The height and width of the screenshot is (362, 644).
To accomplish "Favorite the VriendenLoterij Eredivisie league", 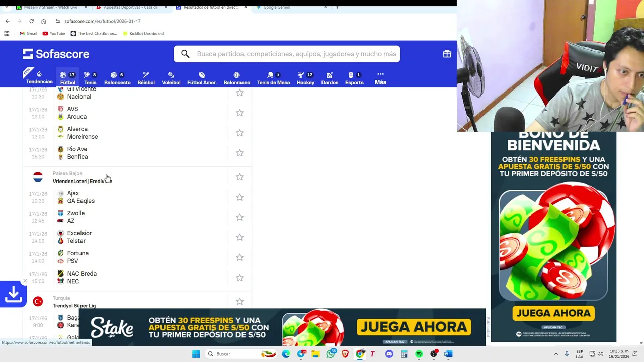I will [239, 177].
